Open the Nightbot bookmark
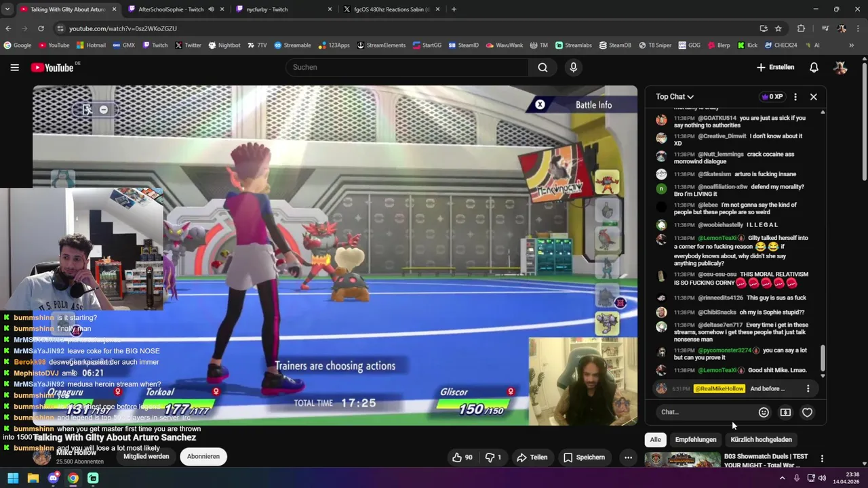The image size is (868, 488). coord(224,45)
